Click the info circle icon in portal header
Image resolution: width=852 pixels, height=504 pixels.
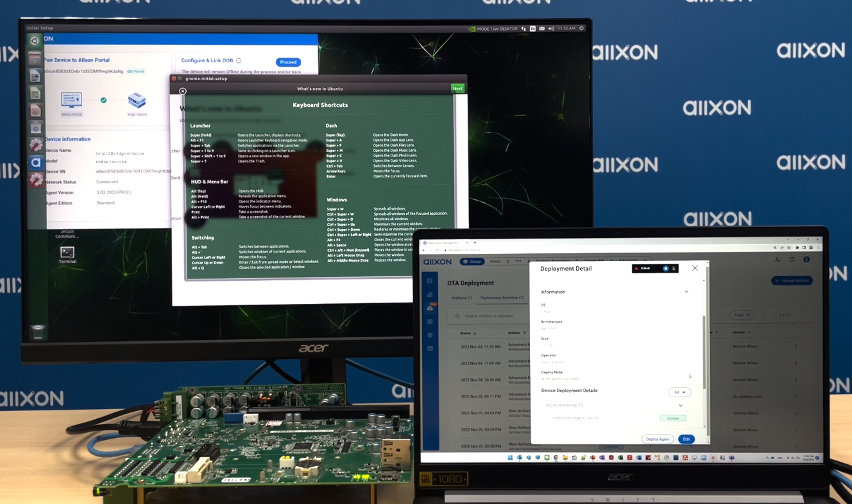pos(792,259)
